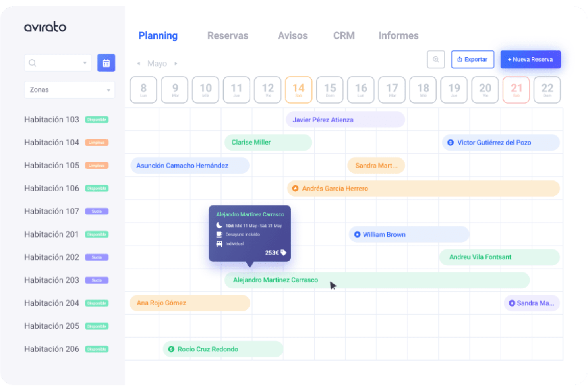Click Alejandro Martinez Carrasco name in tooltip
Image resolution: width=588 pixels, height=392 pixels.
(x=250, y=214)
